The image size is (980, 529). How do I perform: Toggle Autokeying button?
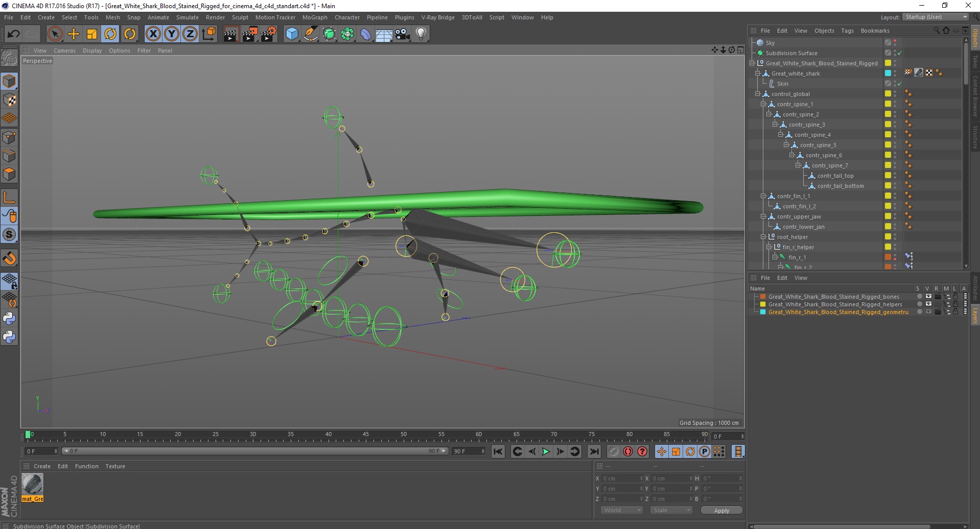[x=628, y=451]
